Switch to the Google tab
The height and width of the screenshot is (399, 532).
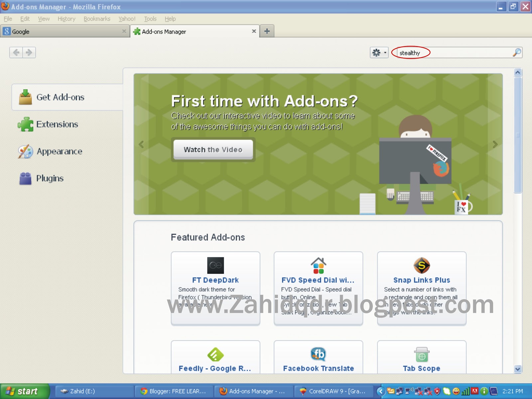pos(65,31)
